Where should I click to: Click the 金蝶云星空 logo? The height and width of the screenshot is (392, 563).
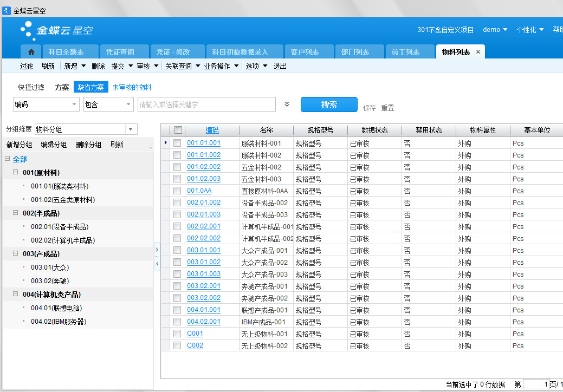[56, 30]
